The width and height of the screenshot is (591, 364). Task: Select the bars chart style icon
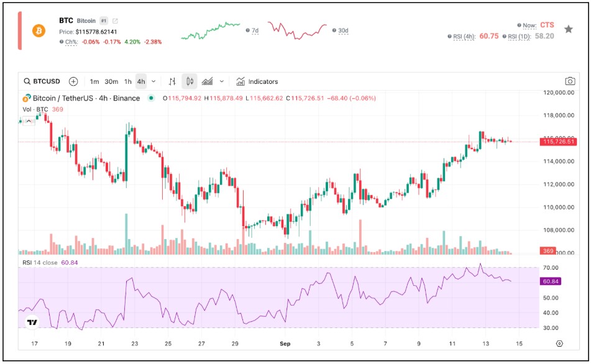pyautogui.click(x=172, y=81)
